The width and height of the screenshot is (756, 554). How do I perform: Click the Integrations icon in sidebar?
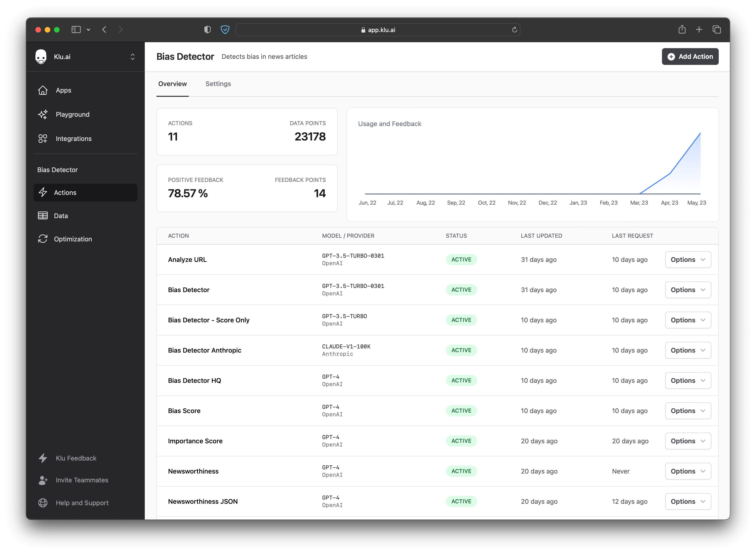(43, 139)
